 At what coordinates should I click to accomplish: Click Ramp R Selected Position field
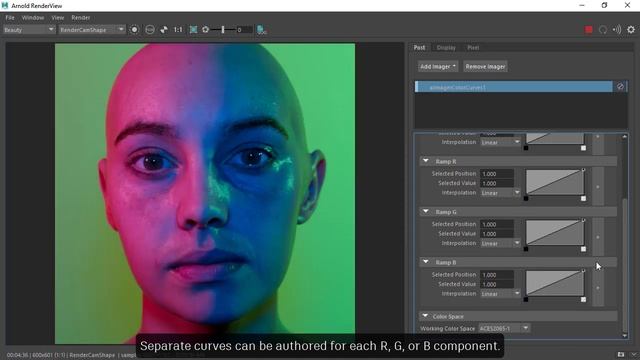[496, 174]
